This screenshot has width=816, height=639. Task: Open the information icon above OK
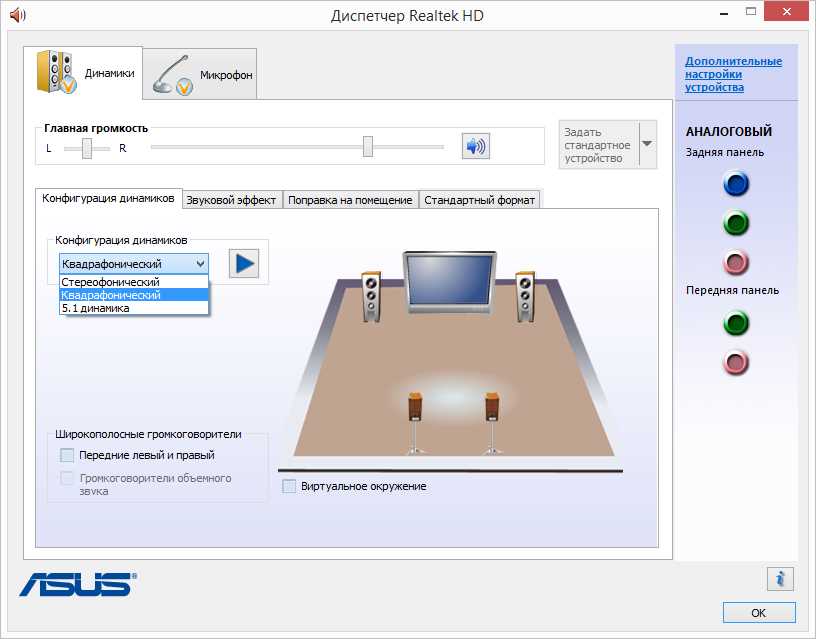(780, 578)
